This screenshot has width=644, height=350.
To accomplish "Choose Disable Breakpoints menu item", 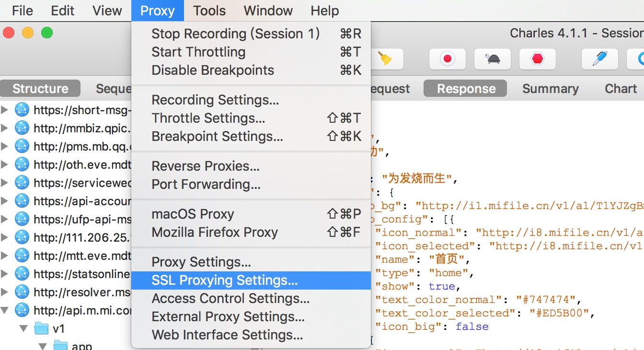I will [x=251, y=70].
